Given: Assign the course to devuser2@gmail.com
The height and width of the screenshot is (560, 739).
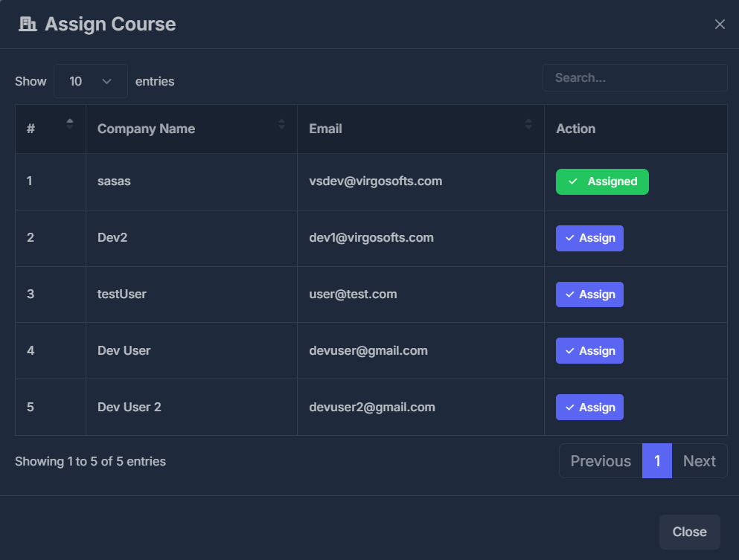Looking at the screenshot, I should [x=589, y=407].
